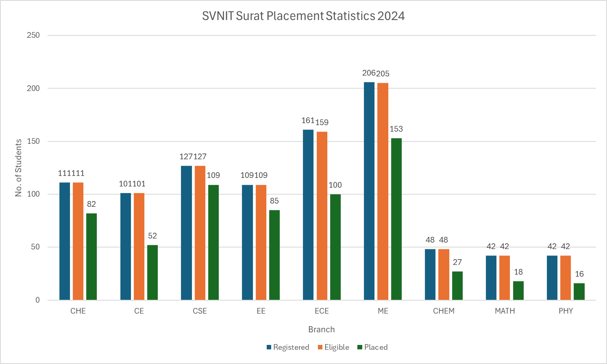Click the Placed legend color swatch
The width and height of the screenshot is (607, 364).
point(360,347)
